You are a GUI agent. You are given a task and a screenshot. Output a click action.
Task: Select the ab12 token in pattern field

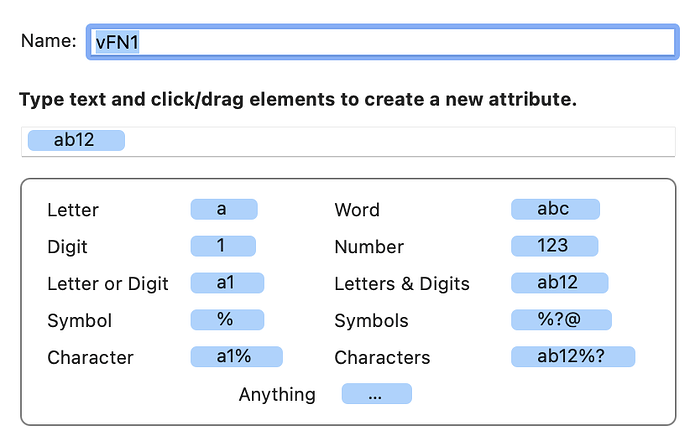click(x=77, y=140)
